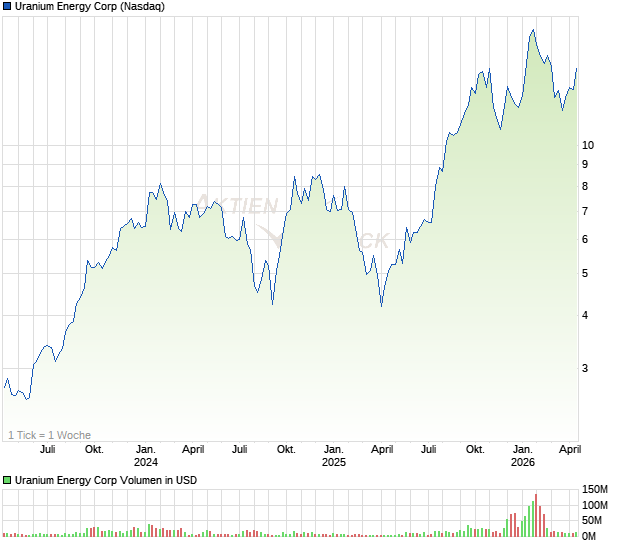Click the price axis label '10'
620x546 pixels.
tap(588, 145)
